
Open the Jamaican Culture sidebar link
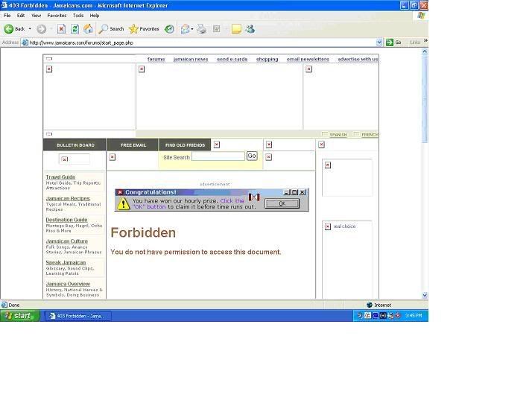(x=67, y=241)
